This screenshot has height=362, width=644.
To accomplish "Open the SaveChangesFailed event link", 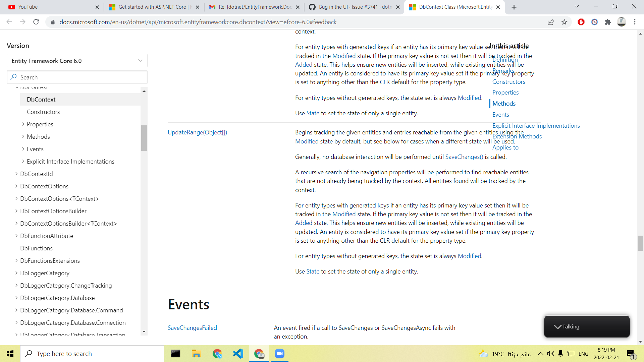I will (x=192, y=328).
